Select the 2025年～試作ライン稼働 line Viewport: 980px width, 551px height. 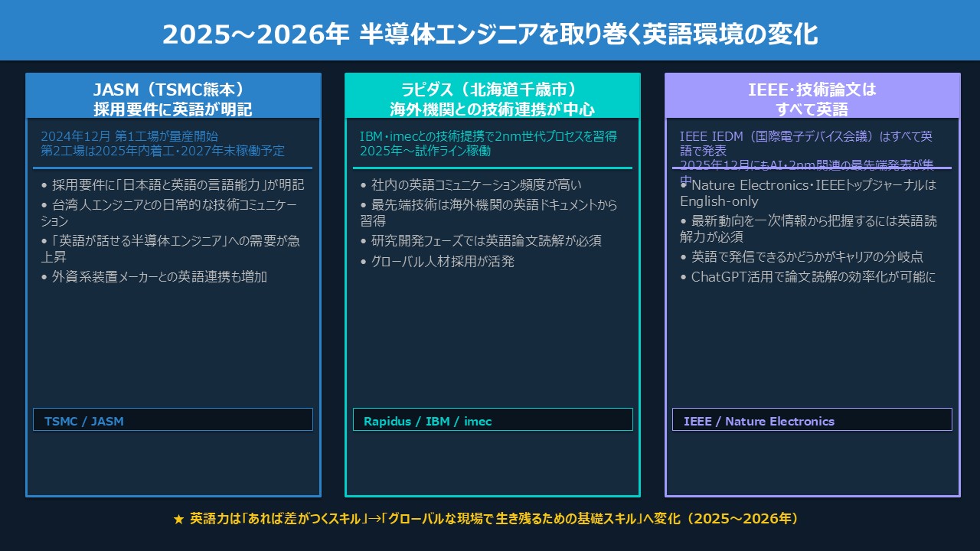click(425, 151)
